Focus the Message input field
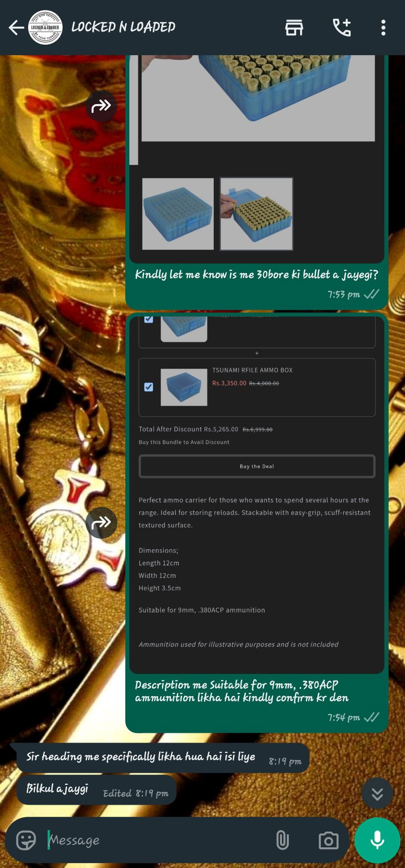 point(158,840)
